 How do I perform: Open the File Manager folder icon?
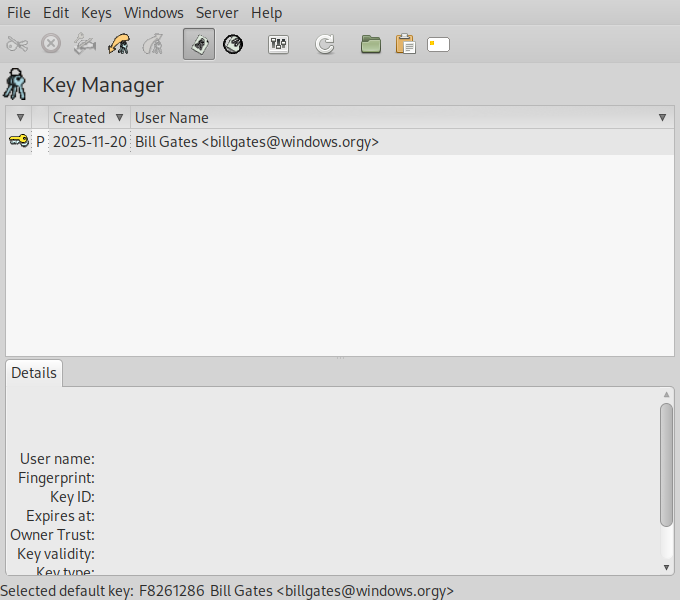click(371, 44)
